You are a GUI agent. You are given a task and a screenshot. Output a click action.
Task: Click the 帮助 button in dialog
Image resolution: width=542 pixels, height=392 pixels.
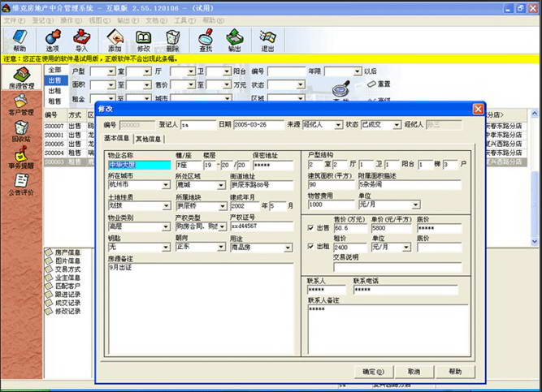coord(455,372)
